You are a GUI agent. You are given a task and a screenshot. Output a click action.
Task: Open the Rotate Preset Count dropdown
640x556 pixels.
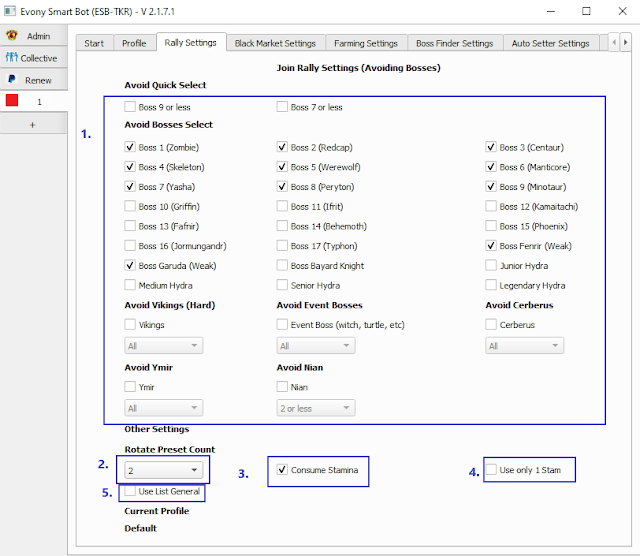pyautogui.click(x=163, y=470)
